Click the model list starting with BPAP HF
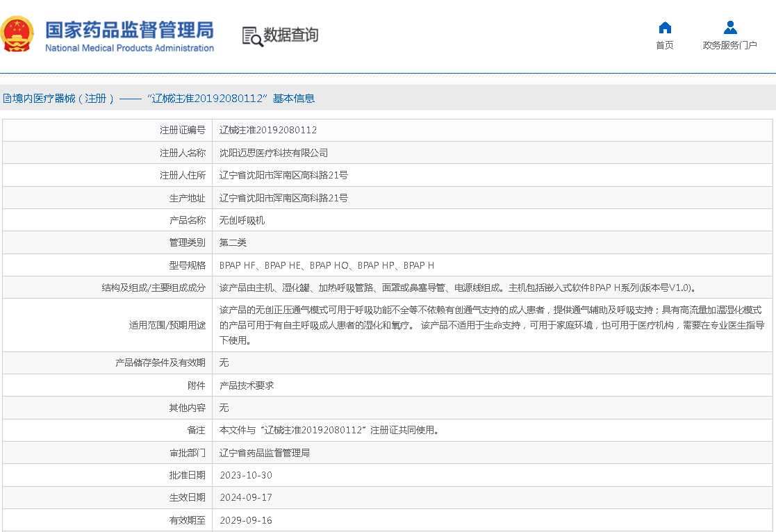 pos(327,265)
